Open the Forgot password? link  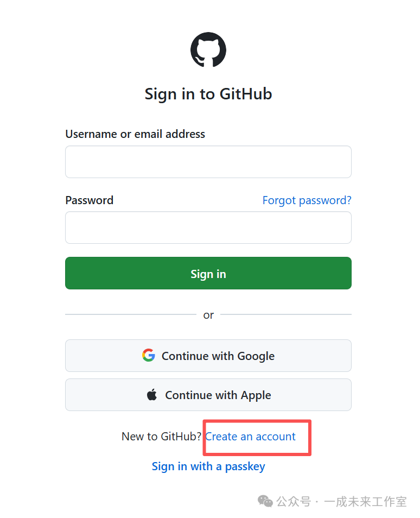(x=307, y=200)
